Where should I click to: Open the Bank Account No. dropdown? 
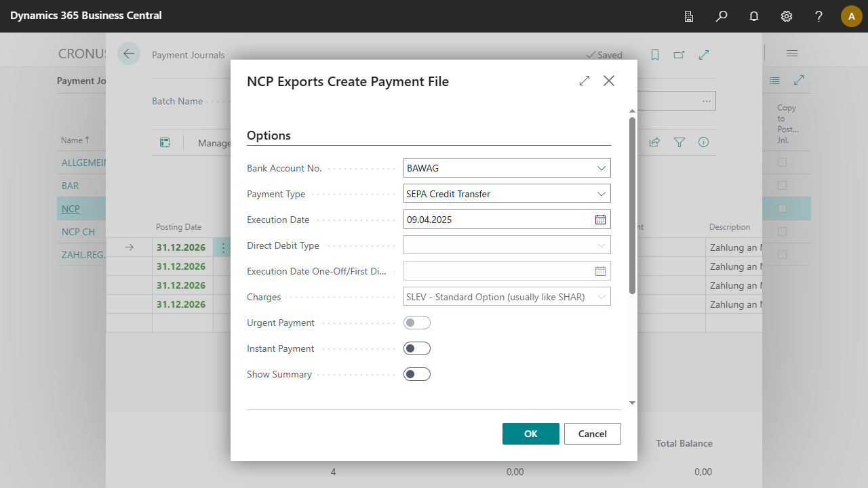tap(601, 168)
